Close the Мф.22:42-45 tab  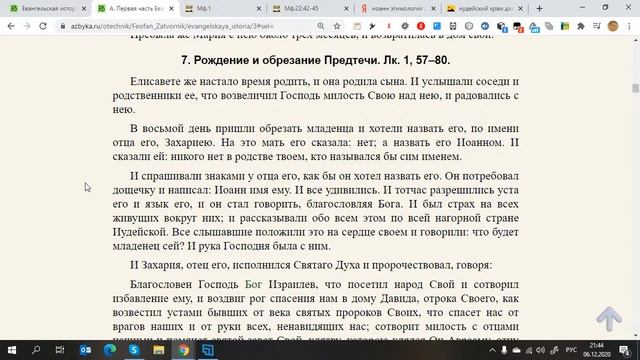(x=347, y=8)
